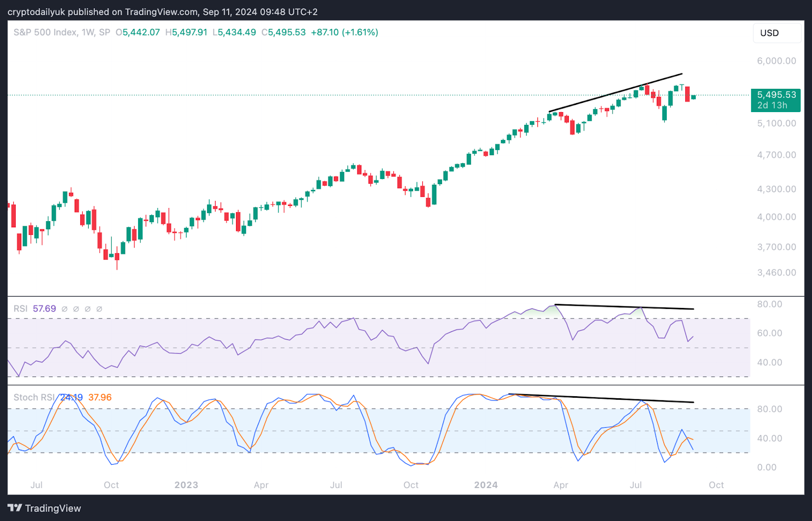The width and height of the screenshot is (812, 521).
Task: Select the close value C5,495.53
Action: pyautogui.click(x=284, y=32)
